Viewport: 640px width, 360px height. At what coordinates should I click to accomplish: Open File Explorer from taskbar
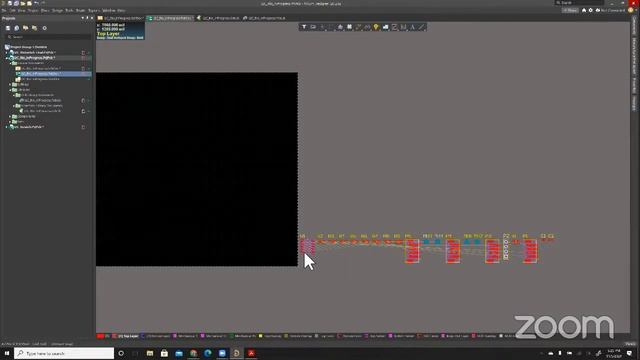click(150, 353)
